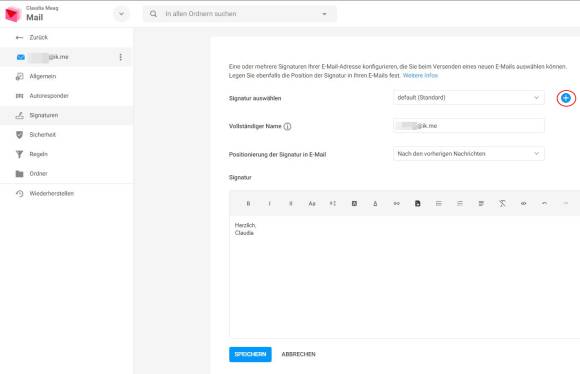The width and height of the screenshot is (580, 374).
Task: Open the 'Weitere Infos' link
Action: [420, 75]
